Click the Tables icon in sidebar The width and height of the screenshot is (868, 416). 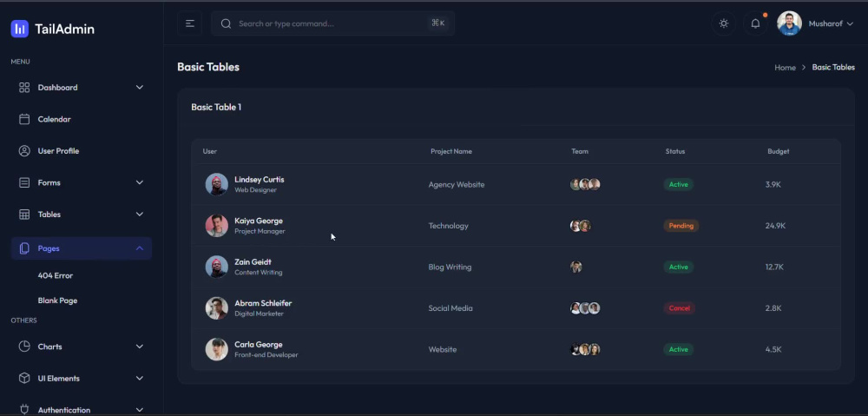click(24, 215)
